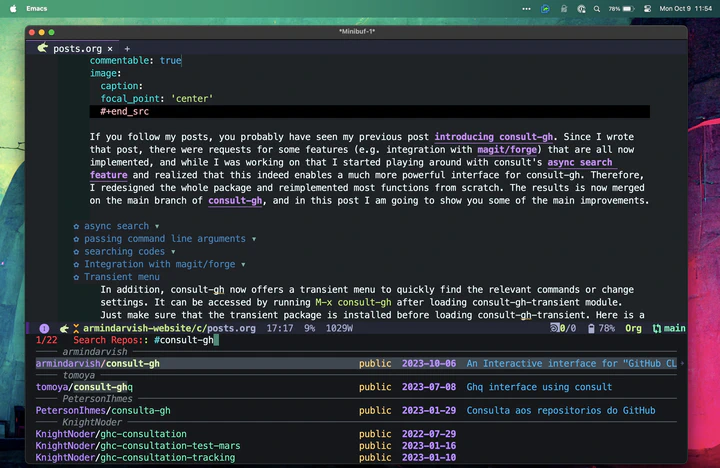Open the magit/forge link
Viewport: 720px width, 468px height.
tap(507, 150)
